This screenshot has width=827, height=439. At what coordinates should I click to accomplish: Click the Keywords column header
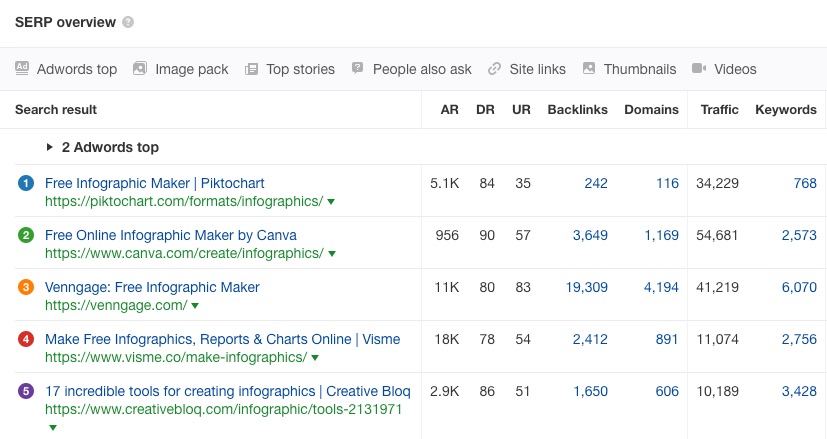(786, 110)
